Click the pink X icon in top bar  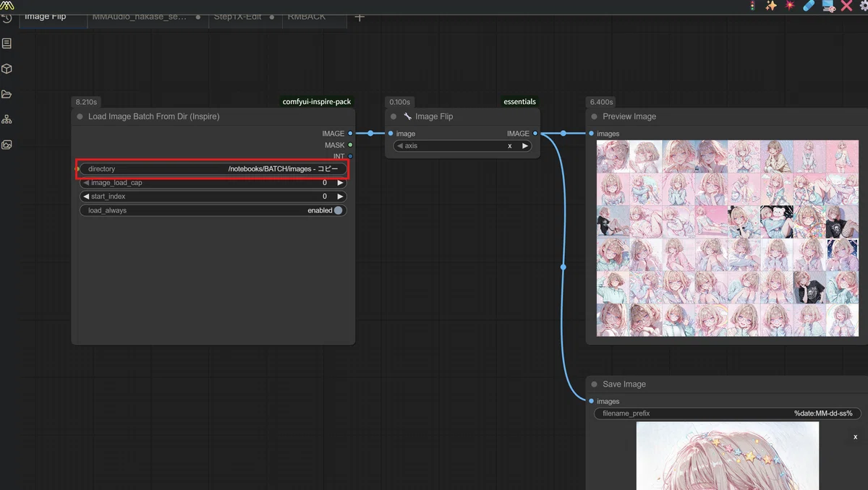846,6
